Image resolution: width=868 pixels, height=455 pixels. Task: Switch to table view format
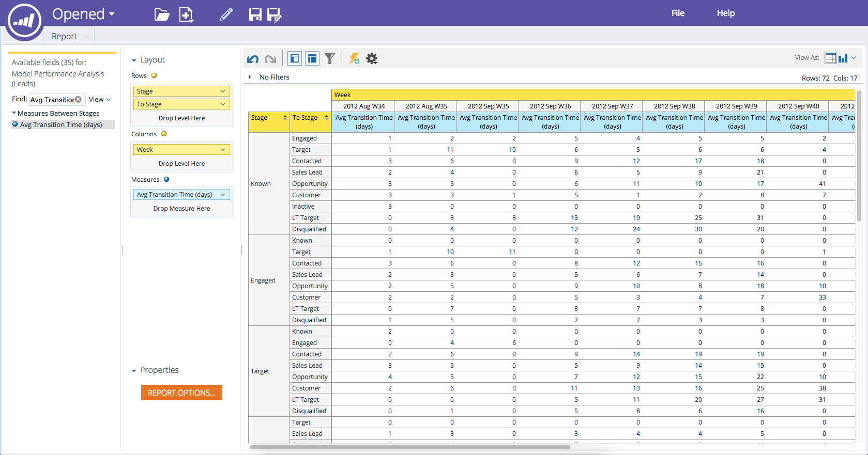point(830,58)
